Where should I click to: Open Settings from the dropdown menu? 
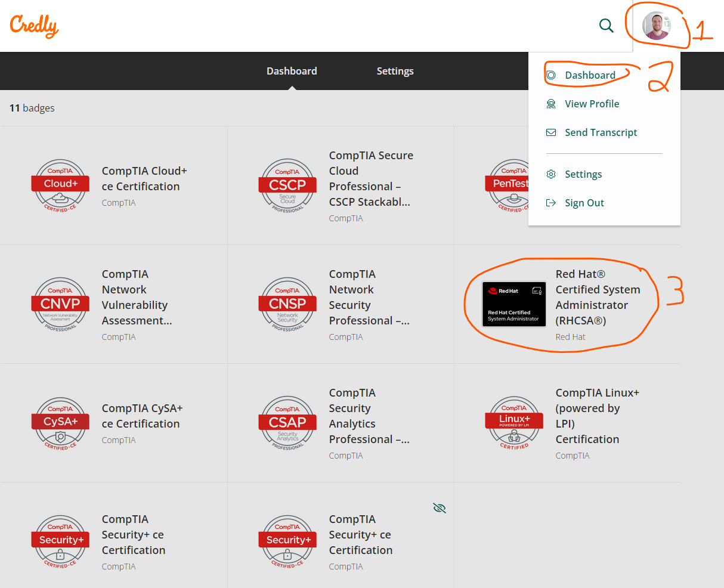click(583, 174)
